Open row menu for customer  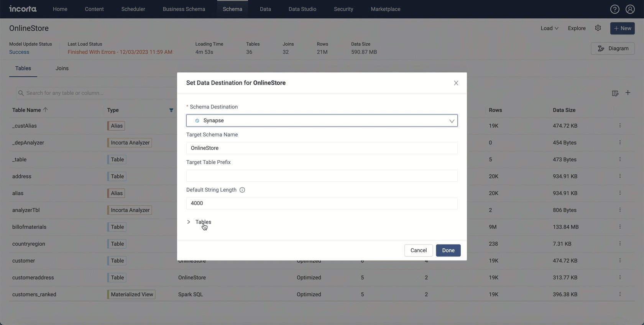[620, 261]
